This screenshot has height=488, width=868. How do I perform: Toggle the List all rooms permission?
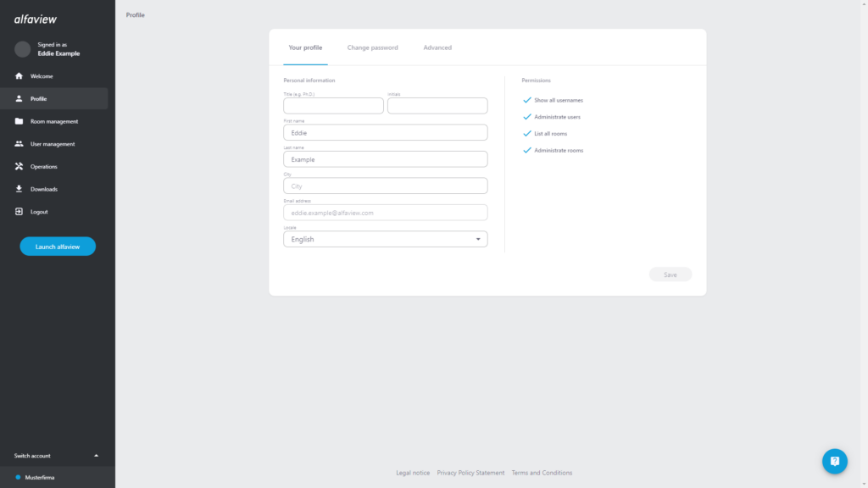(527, 133)
